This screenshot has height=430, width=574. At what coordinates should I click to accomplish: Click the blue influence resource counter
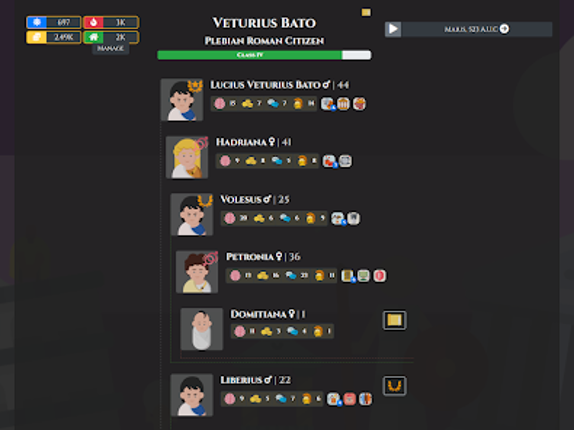click(x=54, y=22)
